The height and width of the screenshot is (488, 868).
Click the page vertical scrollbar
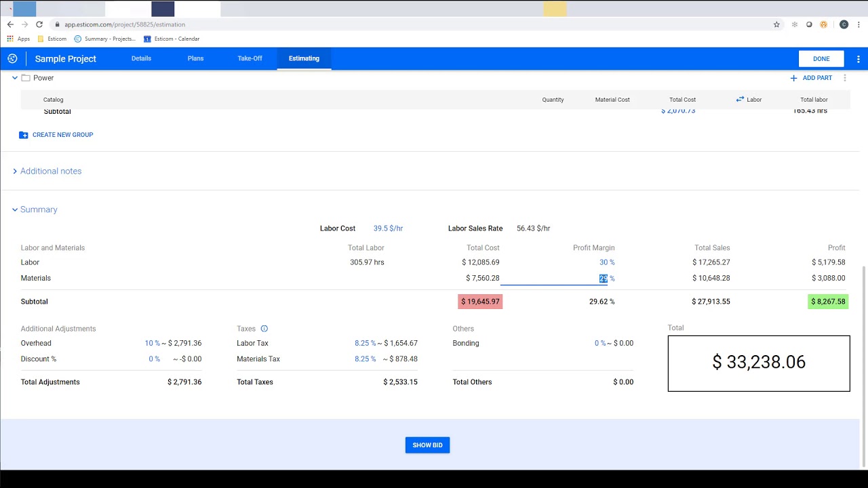click(x=863, y=366)
